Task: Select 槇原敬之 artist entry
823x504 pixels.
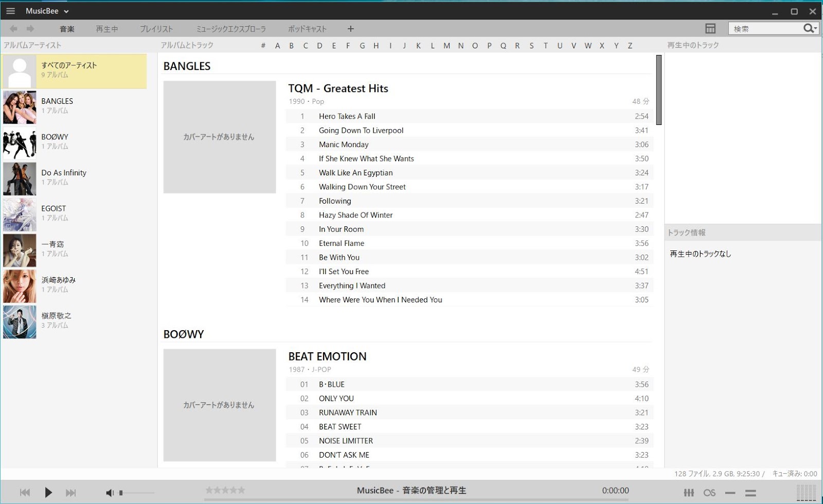Action: coord(75,322)
